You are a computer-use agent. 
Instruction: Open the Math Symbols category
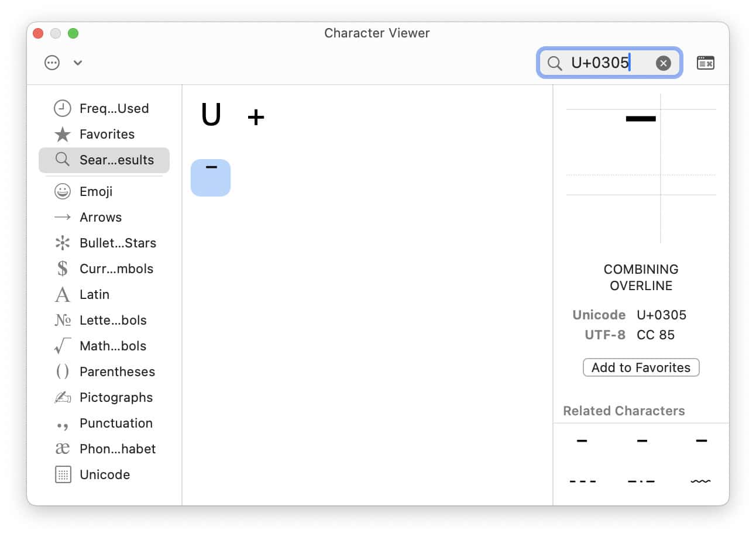[x=111, y=346]
